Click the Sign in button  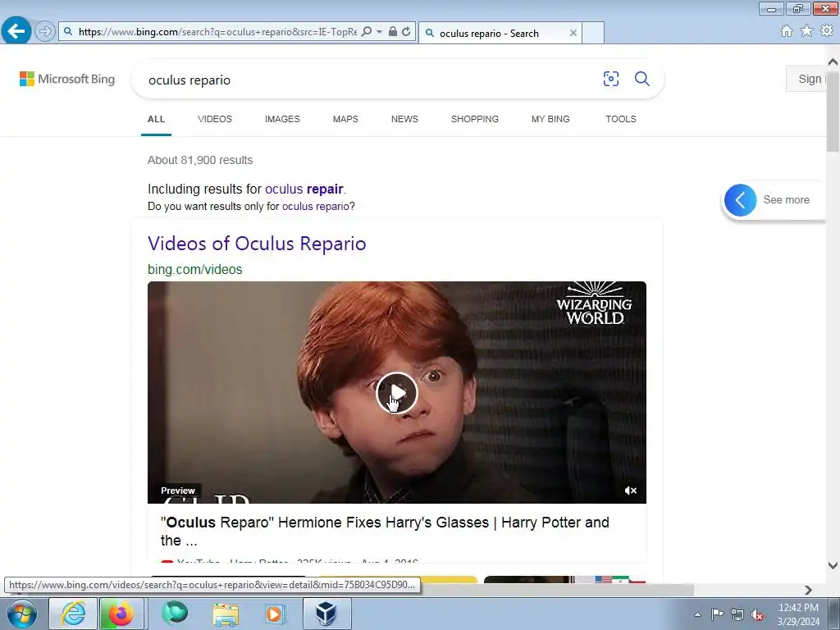[x=807, y=79]
